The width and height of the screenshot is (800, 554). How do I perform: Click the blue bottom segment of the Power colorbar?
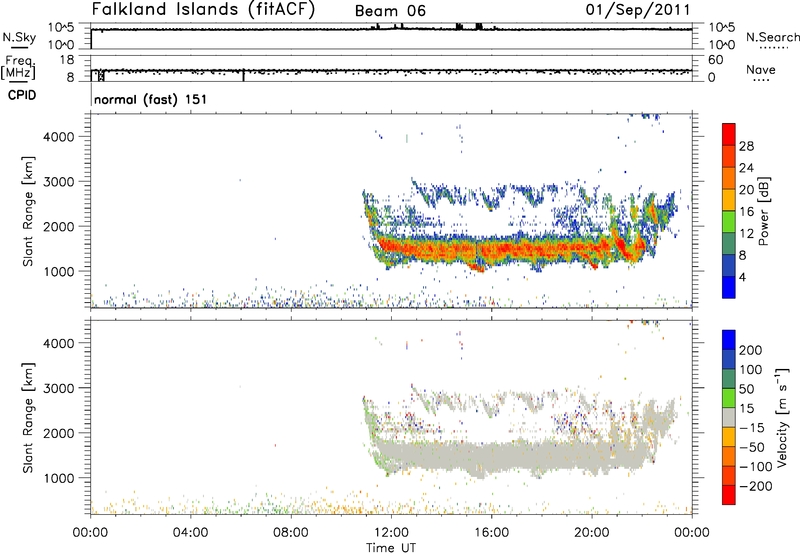click(729, 287)
